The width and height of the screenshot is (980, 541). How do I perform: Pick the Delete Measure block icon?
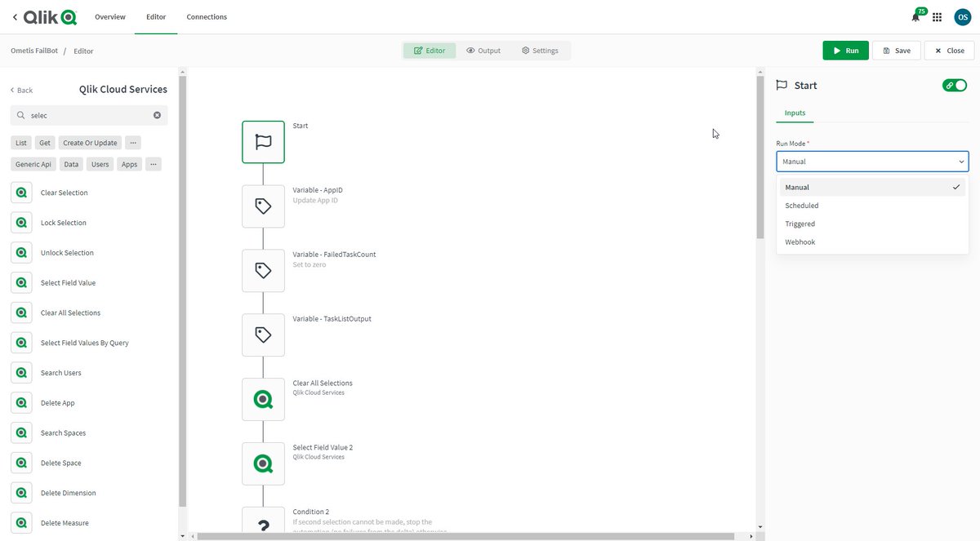21,523
